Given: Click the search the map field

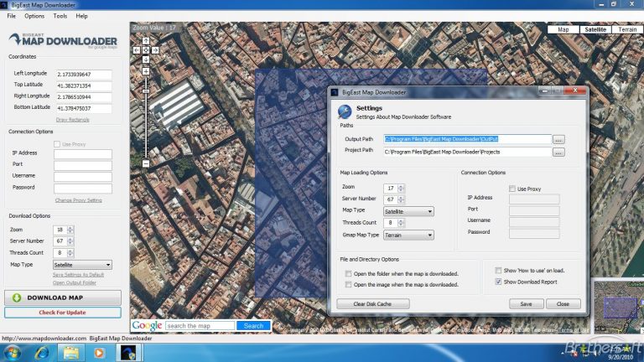Looking at the screenshot, I should (200, 325).
